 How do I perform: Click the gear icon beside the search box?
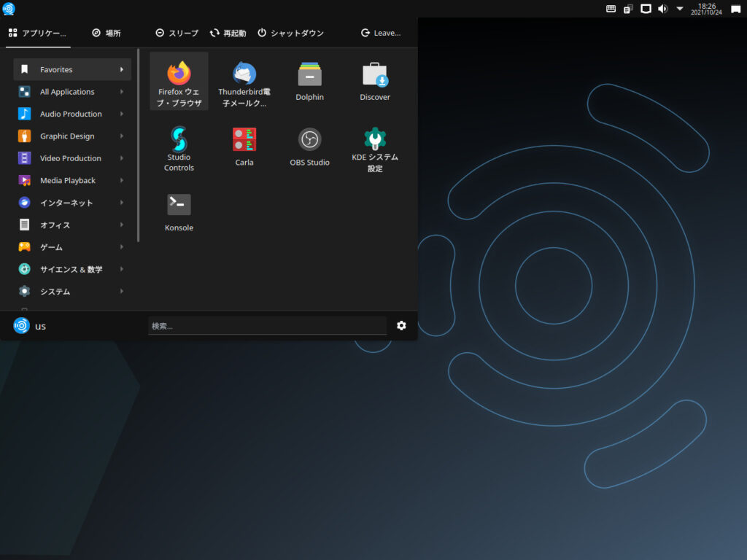(401, 326)
